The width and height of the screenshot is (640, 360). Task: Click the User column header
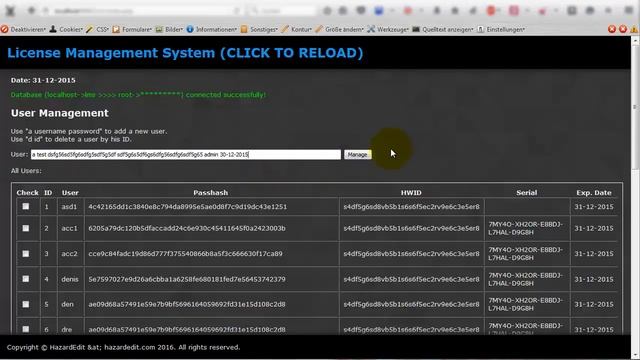(70, 193)
